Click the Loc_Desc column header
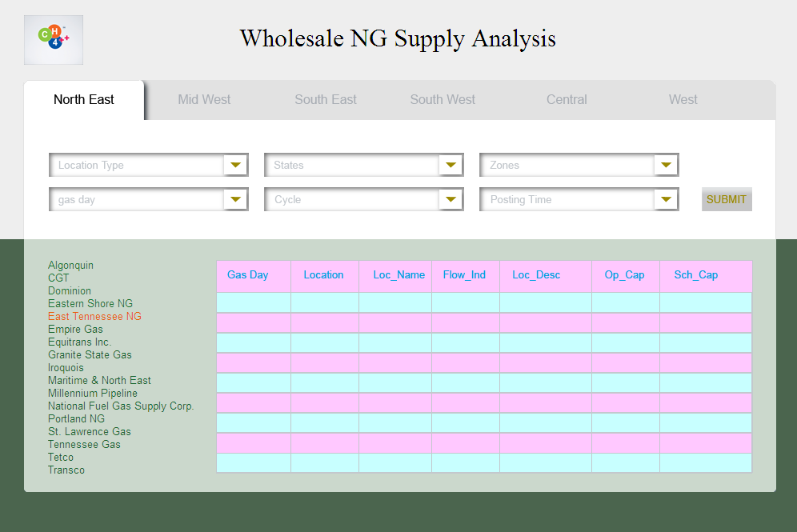 [x=546, y=276]
